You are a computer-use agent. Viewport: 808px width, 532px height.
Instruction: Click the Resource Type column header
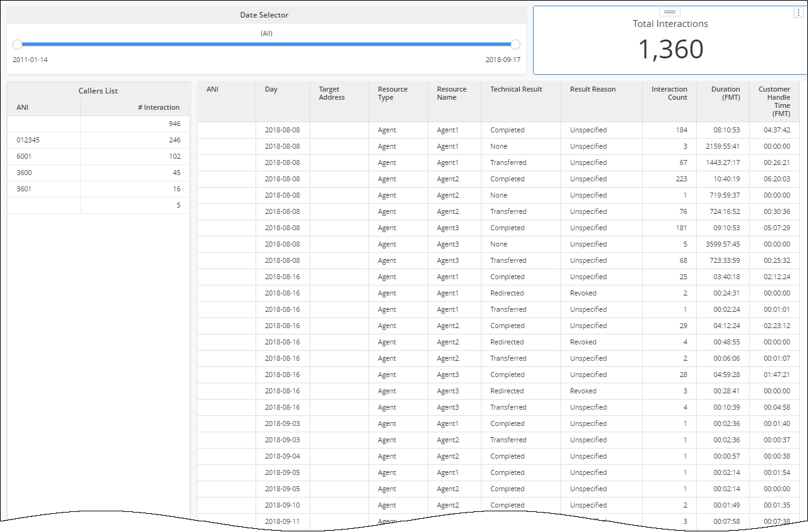(392, 93)
